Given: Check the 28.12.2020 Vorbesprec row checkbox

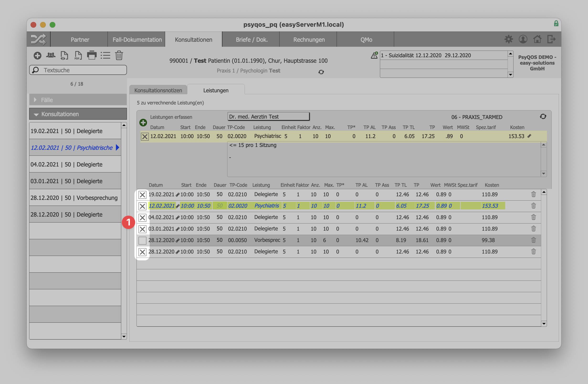Looking at the screenshot, I should (x=142, y=240).
